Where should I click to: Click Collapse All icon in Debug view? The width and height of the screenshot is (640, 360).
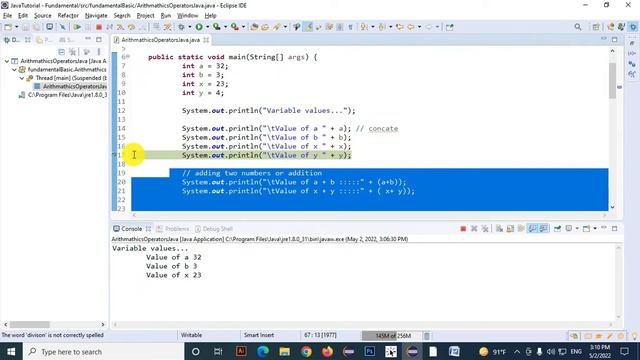(x=61, y=52)
